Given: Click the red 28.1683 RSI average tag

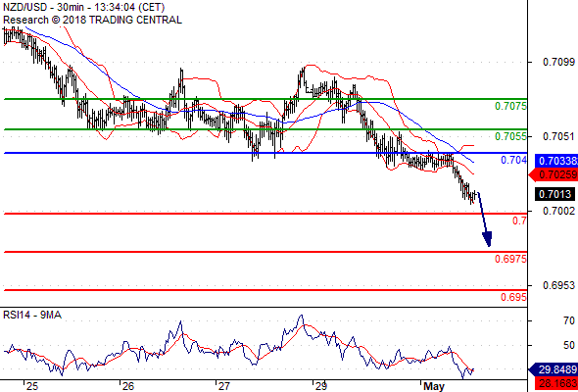Looking at the screenshot, I should [x=555, y=384].
